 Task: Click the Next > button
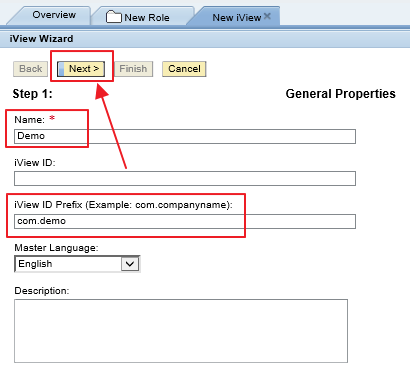point(81,69)
